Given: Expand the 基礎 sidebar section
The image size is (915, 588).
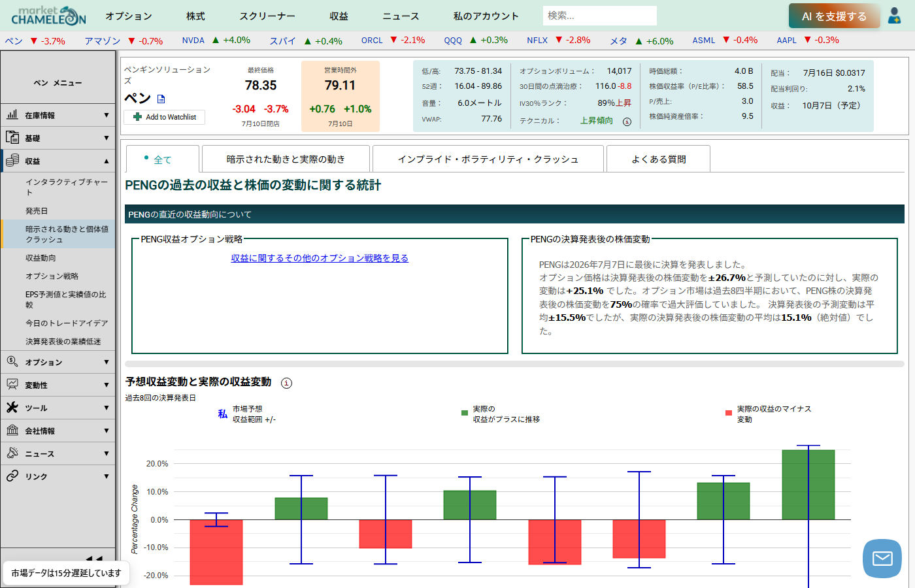Looking at the screenshot, I should (x=107, y=138).
